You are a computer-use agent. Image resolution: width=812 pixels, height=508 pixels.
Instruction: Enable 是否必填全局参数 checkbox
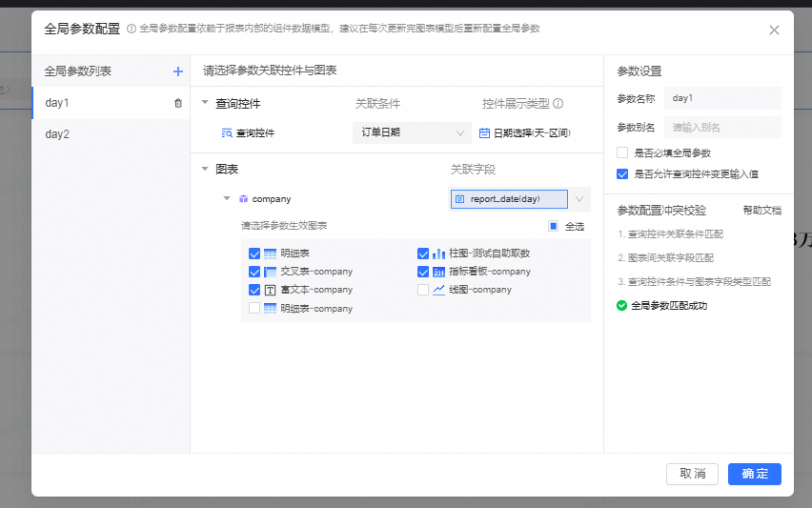pos(622,152)
